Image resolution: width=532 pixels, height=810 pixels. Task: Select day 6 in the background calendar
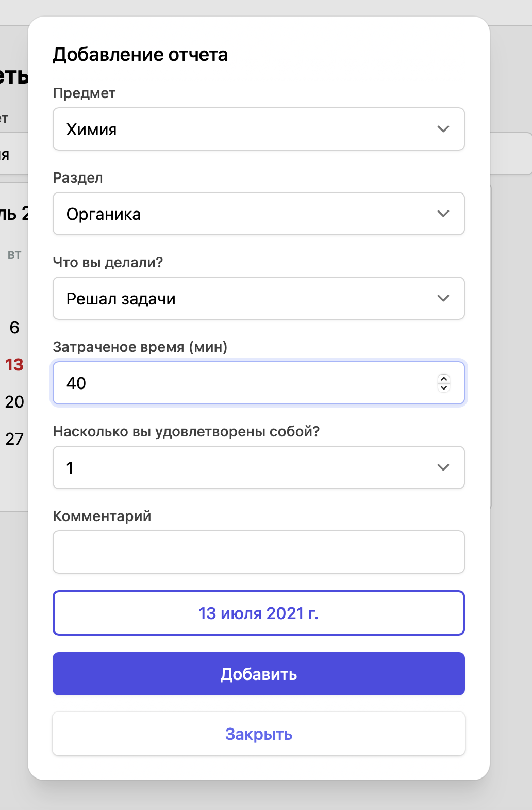coord(14,328)
